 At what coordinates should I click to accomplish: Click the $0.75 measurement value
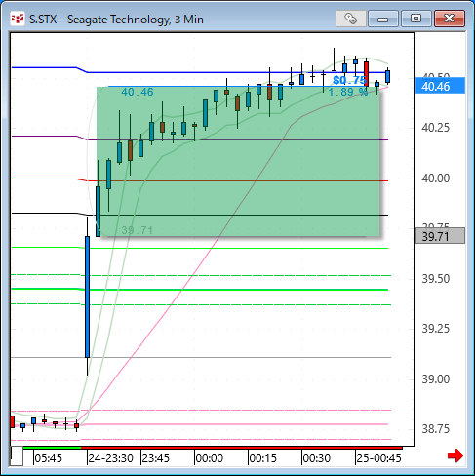click(x=349, y=80)
